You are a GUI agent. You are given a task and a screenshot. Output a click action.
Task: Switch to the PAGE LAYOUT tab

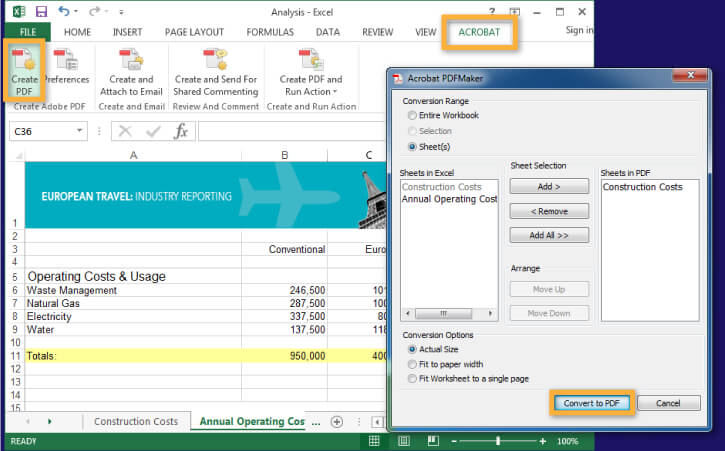coord(194,32)
